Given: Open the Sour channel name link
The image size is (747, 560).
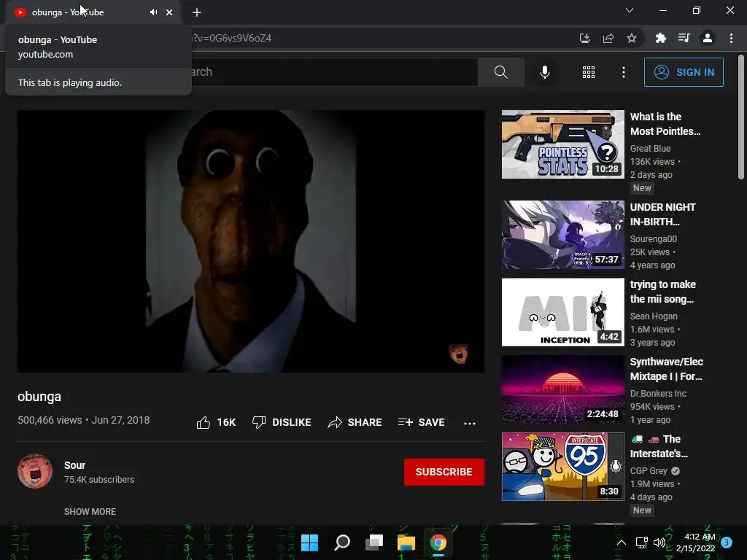Looking at the screenshot, I should click(75, 465).
